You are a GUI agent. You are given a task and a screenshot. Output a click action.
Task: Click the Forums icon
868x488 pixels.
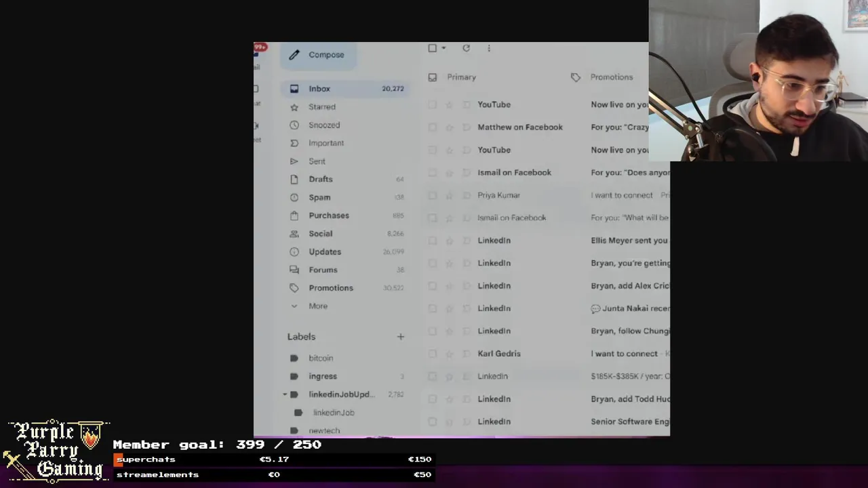coord(294,270)
